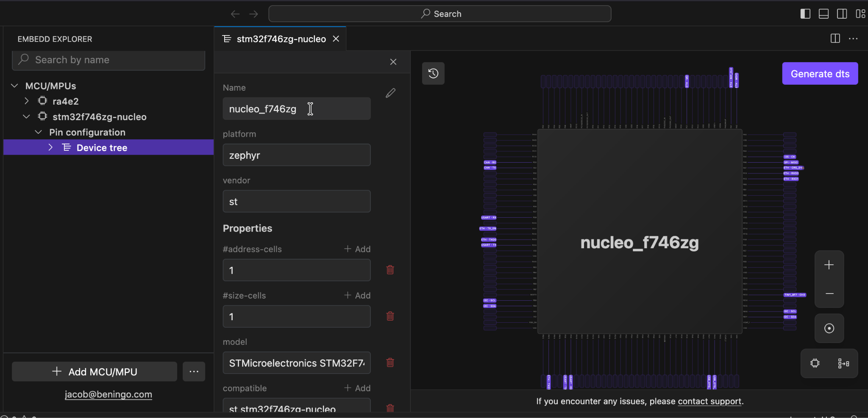Recenter the chip pinout view

tap(829, 328)
